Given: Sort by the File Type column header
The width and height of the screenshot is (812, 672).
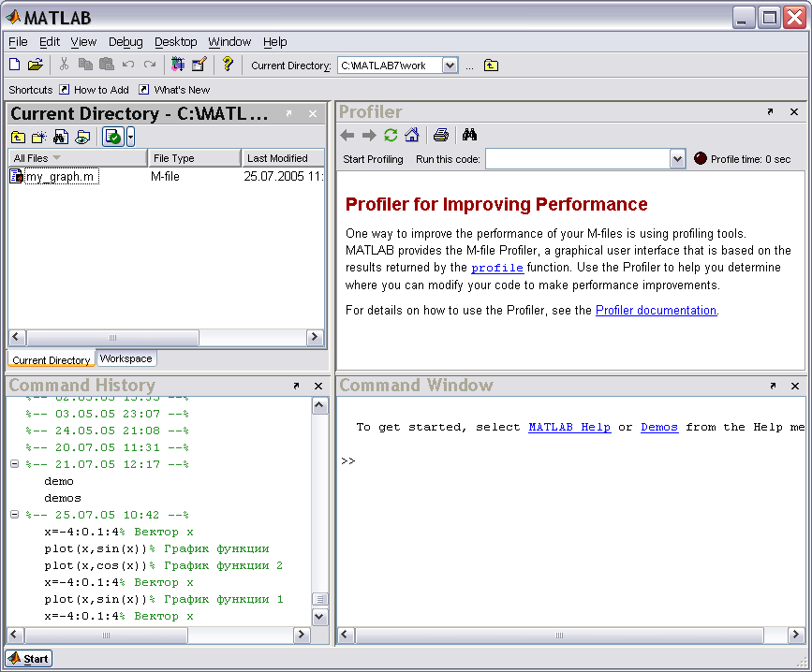Looking at the screenshot, I should click(194, 158).
